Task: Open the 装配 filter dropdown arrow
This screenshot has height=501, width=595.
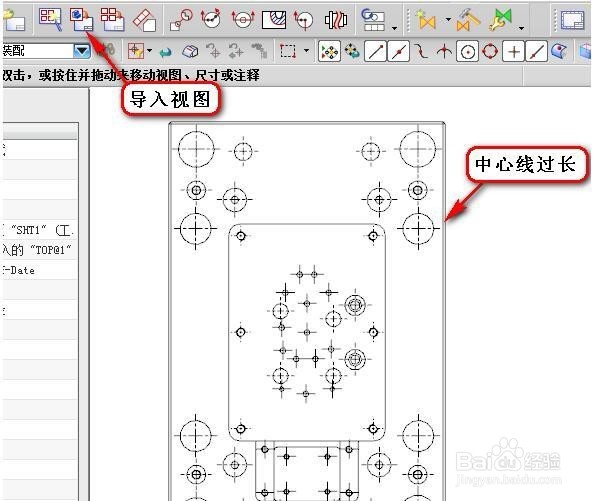Action: [82, 51]
